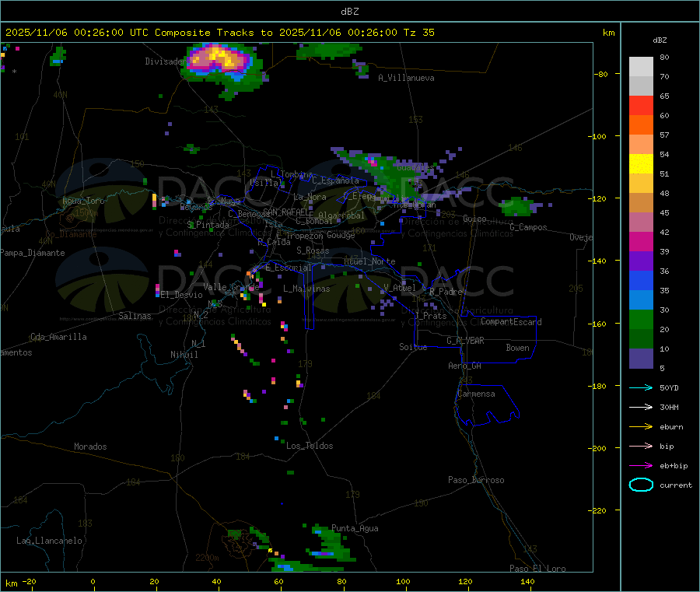Click the Lag.Llancanelo map label
The height and width of the screenshot is (592, 700).
pos(49,541)
